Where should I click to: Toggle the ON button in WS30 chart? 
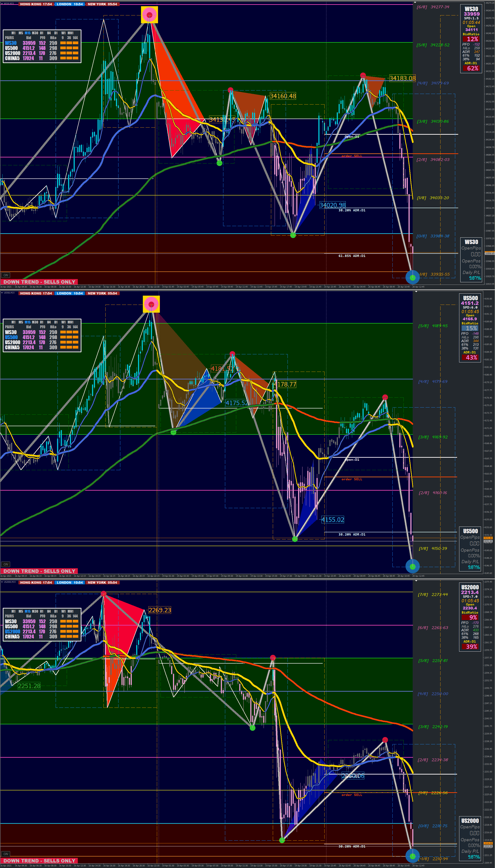click(6, 275)
